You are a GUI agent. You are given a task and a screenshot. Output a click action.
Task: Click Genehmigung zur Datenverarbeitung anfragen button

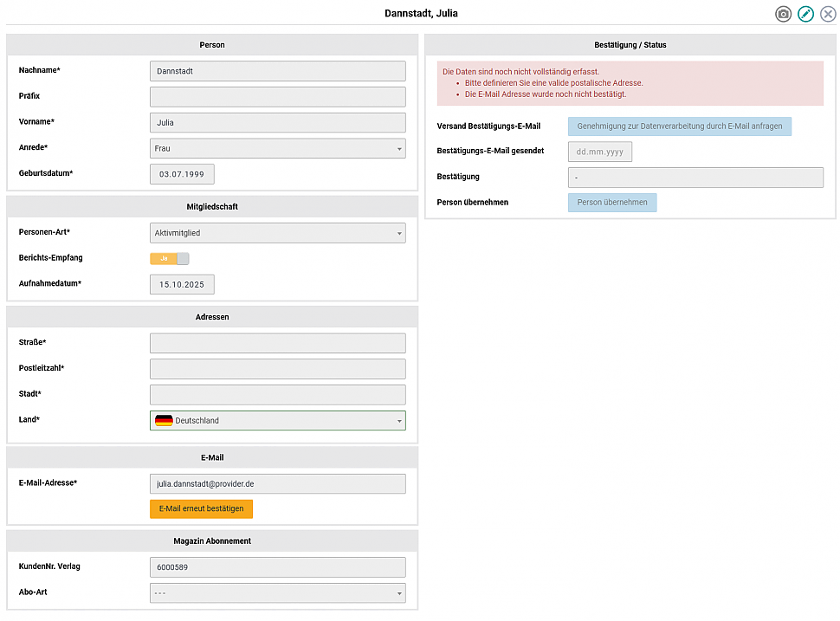(679, 126)
